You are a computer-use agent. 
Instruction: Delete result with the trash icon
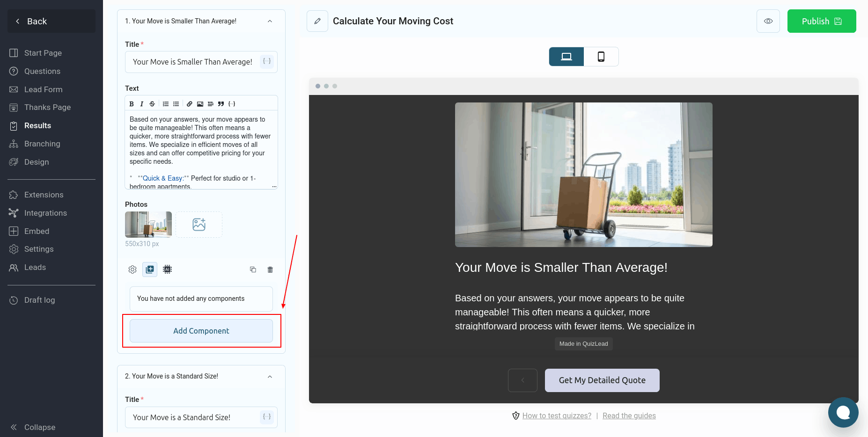(x=270, y=269)
